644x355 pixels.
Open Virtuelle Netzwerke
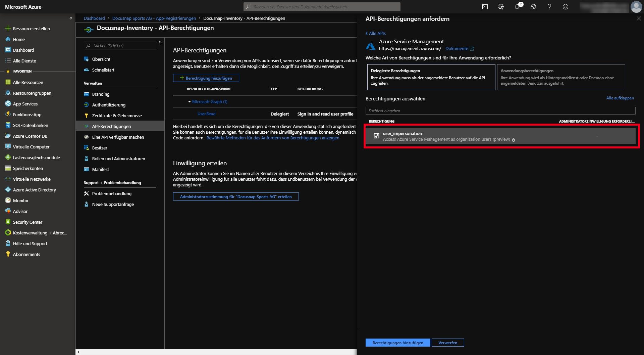point(32,179)
